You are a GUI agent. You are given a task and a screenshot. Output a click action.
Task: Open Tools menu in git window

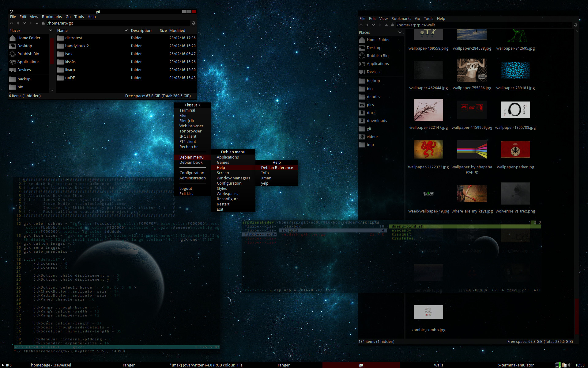tap(79, 17)
